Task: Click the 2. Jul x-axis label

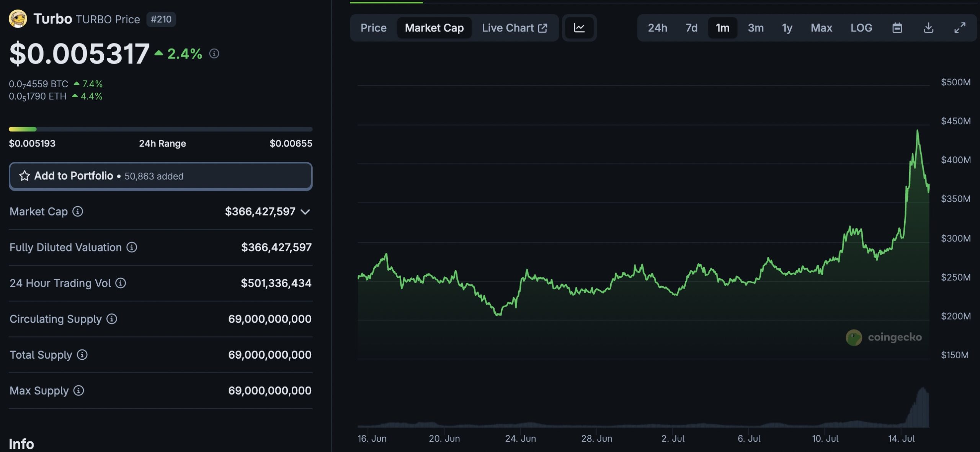Action: [673, 439]
